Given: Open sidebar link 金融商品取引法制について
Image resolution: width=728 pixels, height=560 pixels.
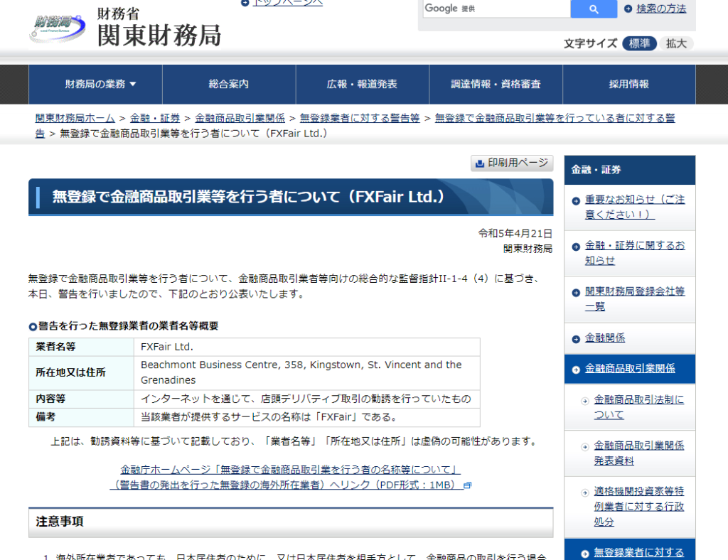Looking at the screenshot, I should [639, 407].
